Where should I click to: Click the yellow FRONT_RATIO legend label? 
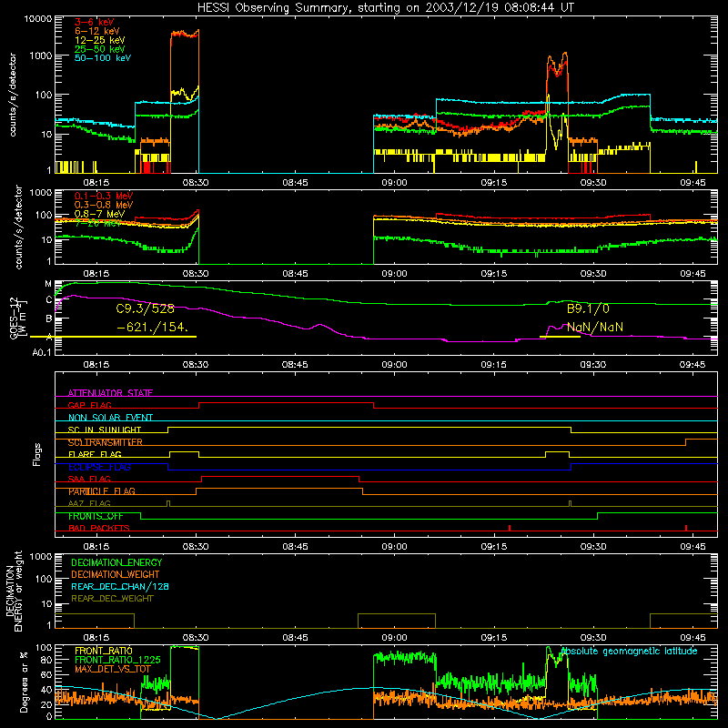point(104,651)
